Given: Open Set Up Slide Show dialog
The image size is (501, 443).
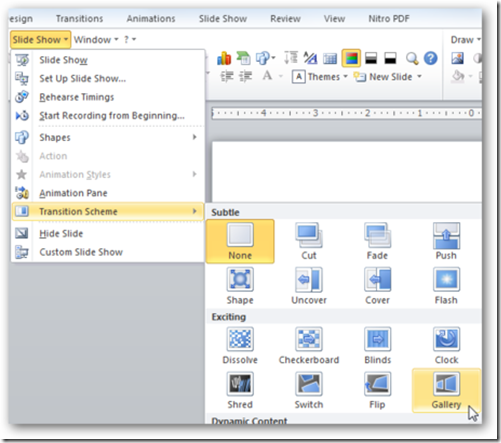Looking at the screenshot, I should point(108,79).
